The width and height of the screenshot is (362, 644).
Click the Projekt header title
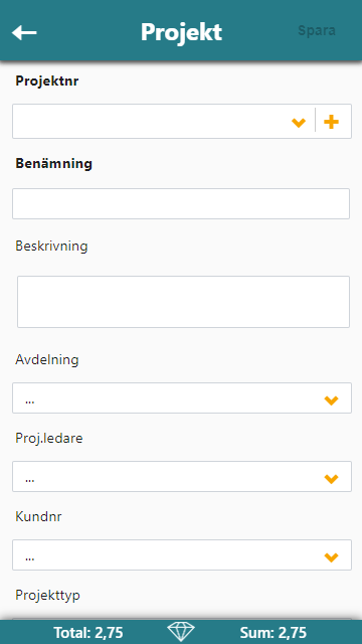pyautogui.click(x=181, y=32)
